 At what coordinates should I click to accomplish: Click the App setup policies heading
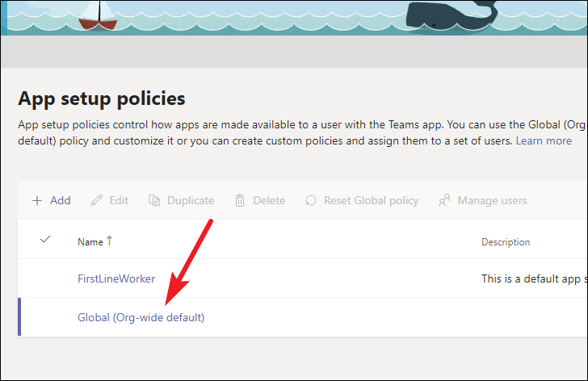[102, 99]
